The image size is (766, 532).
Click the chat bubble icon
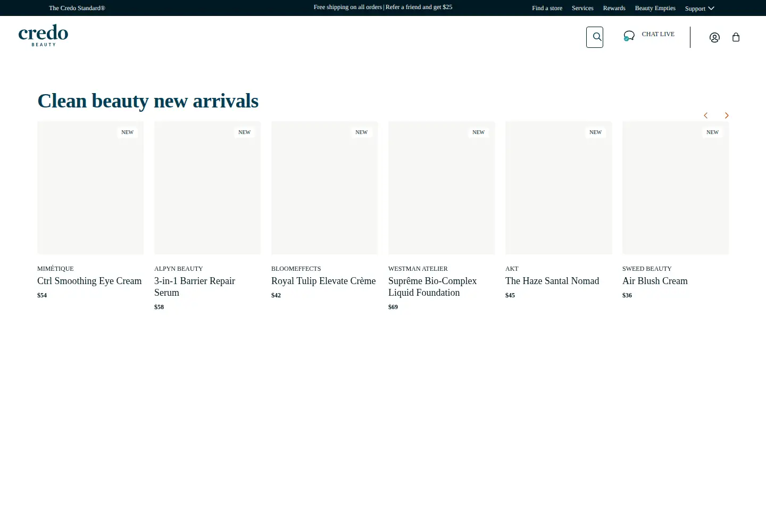[629, 36]
